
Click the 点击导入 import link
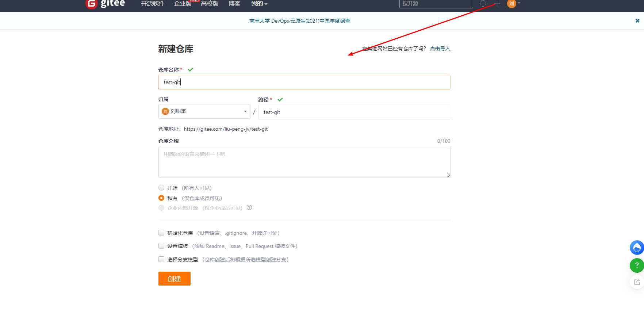[x=440, y=49]
